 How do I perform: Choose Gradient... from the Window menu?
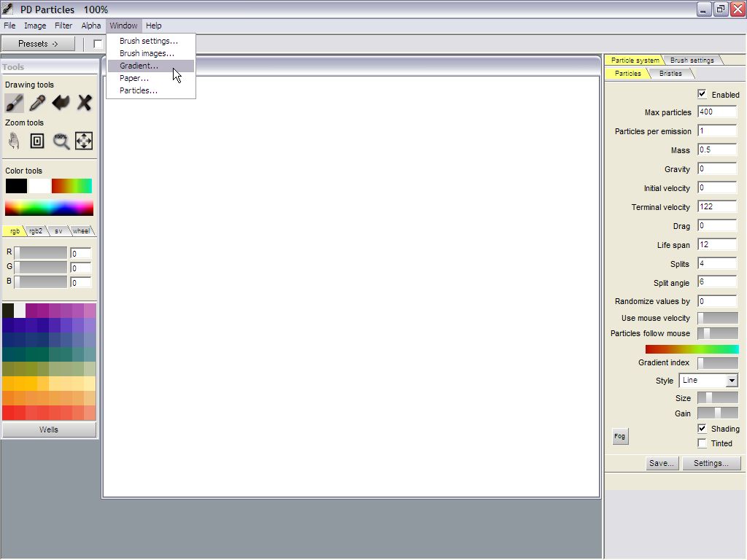point(139,66)
